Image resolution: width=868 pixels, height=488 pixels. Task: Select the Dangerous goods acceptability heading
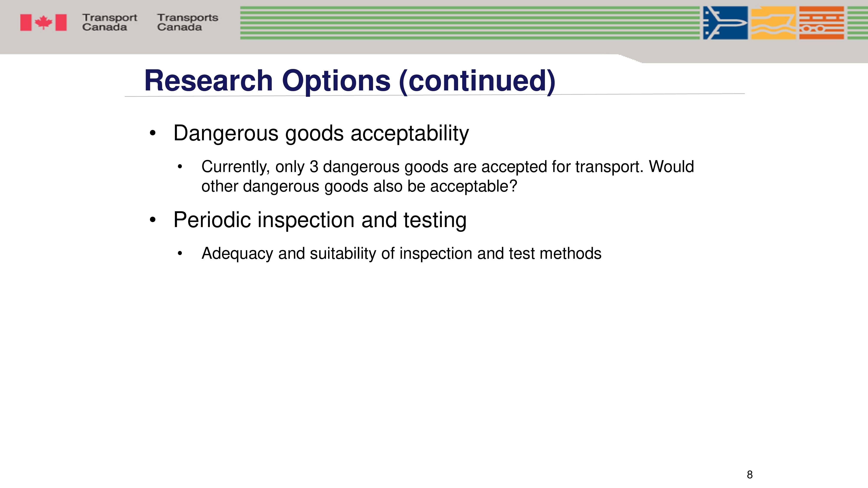321,133
